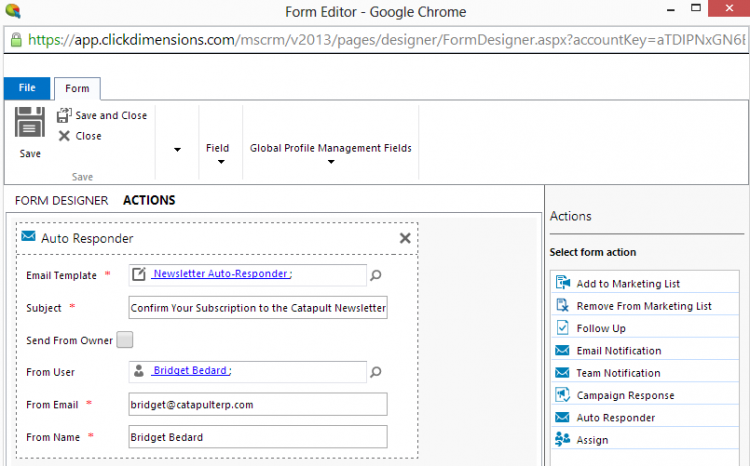
Task: Add an Auto Responder action from list
Action: [x=645, y=418]
